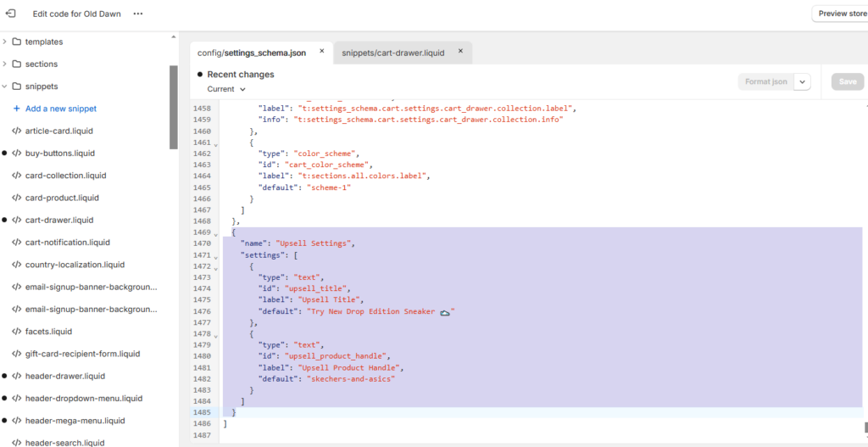The image size is (868, 447).
Task: Click the Format json button
Action: pyautogui.click(x=765, y=81)
